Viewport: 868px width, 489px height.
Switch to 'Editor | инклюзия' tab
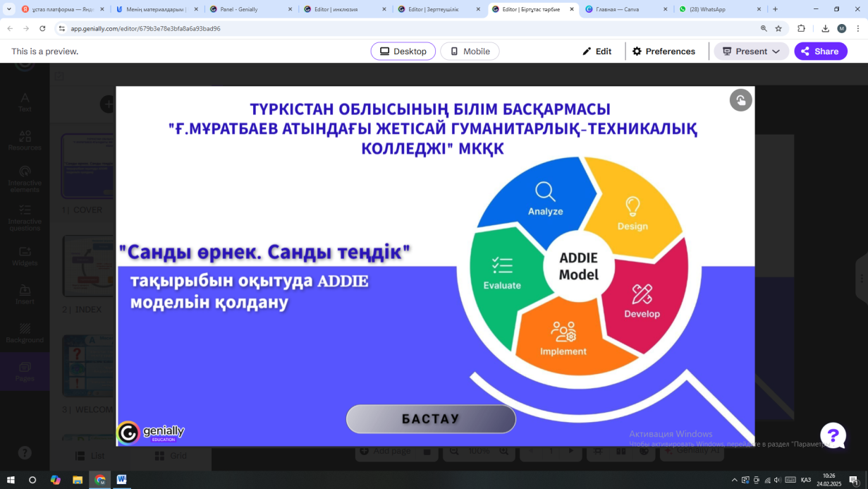343,9
